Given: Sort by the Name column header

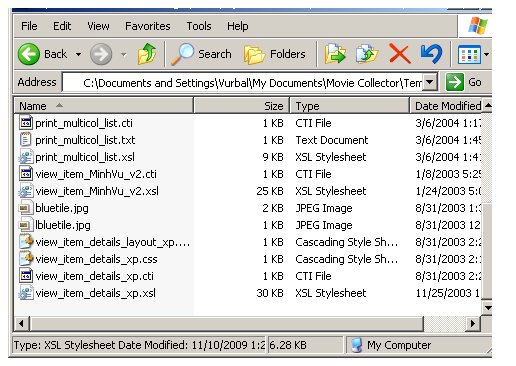Looking at the screenshot, I should (104, 106).
